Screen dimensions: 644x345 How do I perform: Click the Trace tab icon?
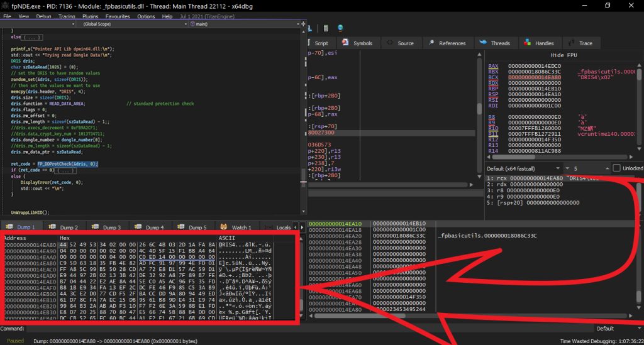click(571, 43)
